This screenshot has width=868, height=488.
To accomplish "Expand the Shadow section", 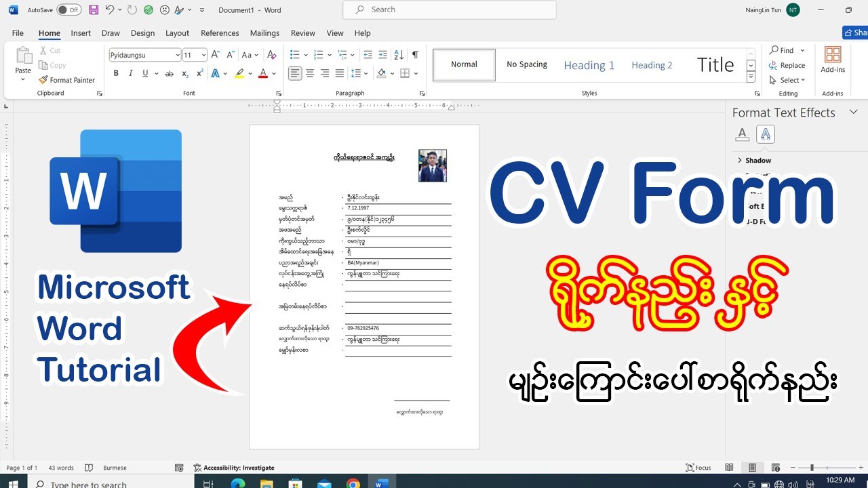I will click(x=754, y=161).
